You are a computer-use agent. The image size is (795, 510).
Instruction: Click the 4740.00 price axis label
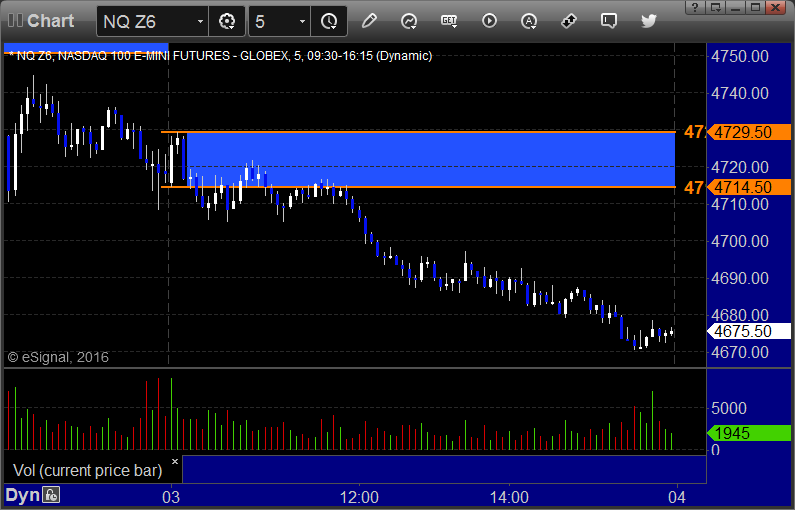click(x=740, y=93)
